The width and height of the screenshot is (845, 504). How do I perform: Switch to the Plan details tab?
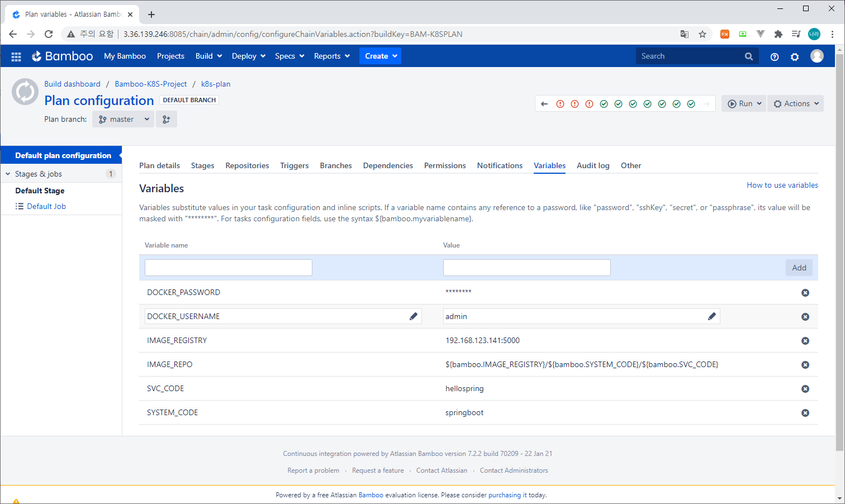pyautogui.click(x=159, y=165)
